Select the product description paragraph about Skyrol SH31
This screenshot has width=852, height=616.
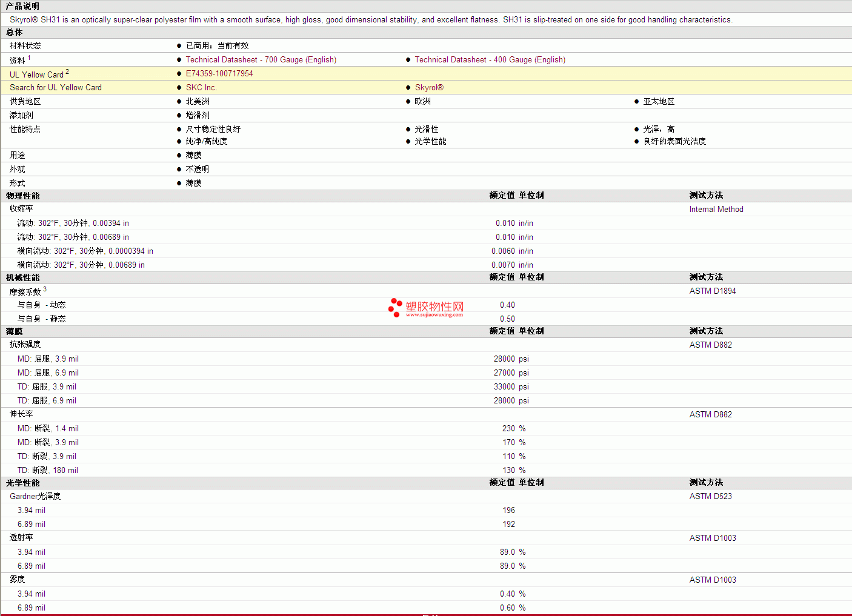pos(371,19)
